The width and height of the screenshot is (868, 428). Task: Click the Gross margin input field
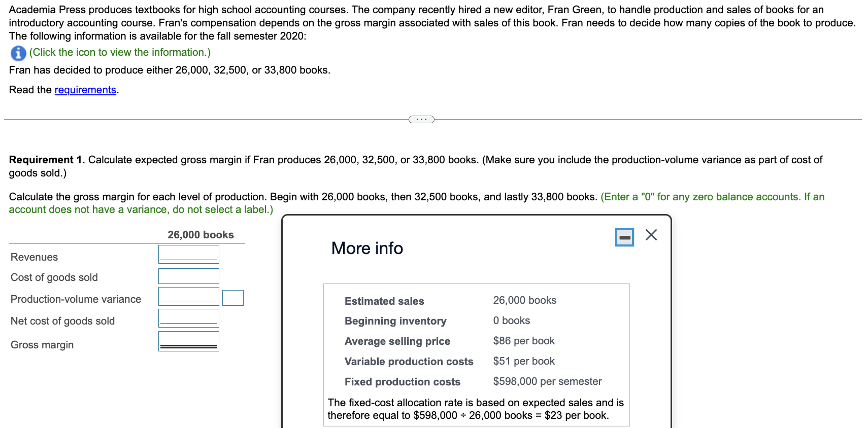click(x=188, y=340)
